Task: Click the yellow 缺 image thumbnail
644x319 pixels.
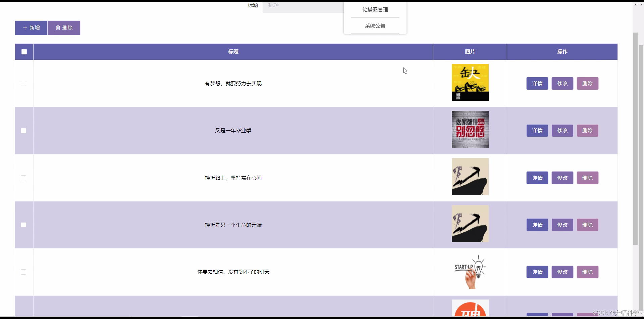Action: [470, 82]
